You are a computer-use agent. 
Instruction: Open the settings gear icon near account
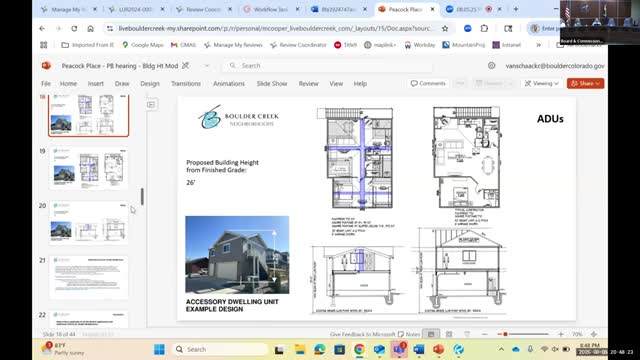tap(491, 65)
